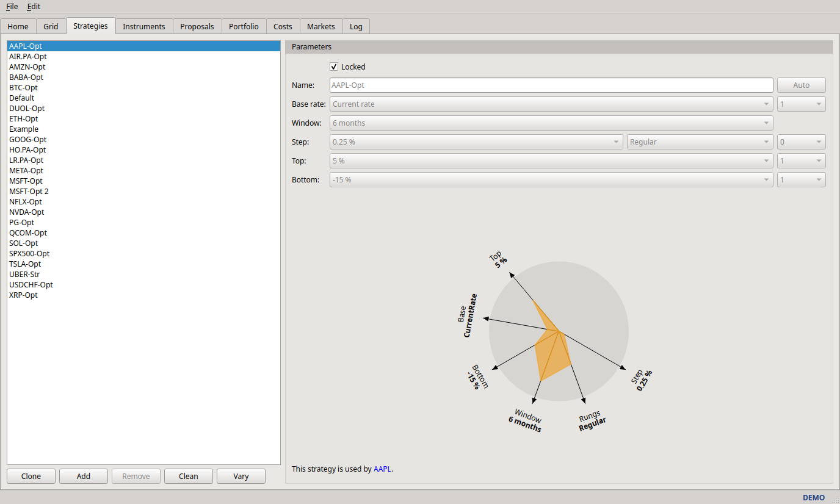
Task: Select SPX500-Opt strategy in list
Action: 143,253
